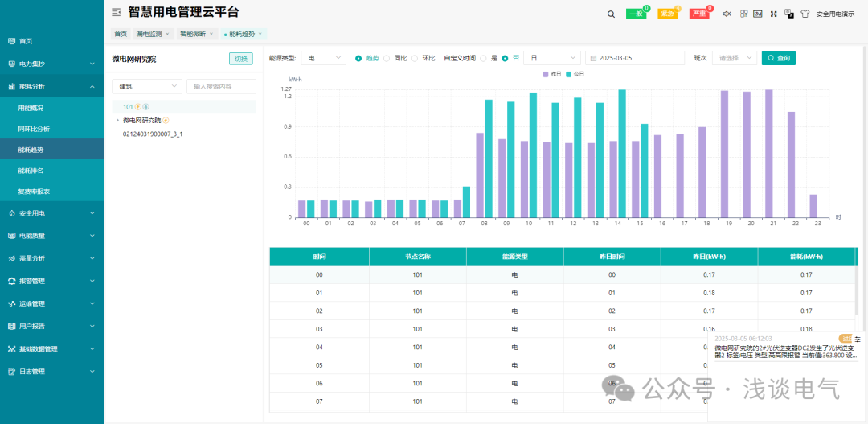Open the 安全用电演示 user menu
Viewport: 868px width, 424px height.
835,14
